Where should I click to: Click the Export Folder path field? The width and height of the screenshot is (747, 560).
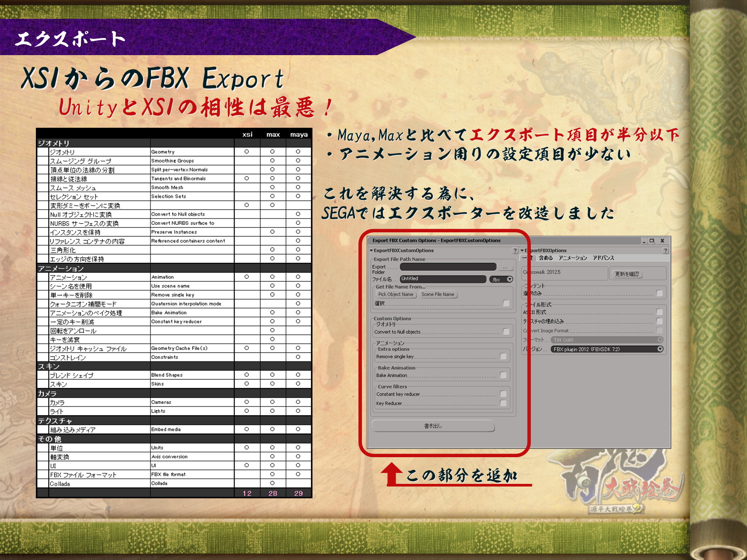click(x=448, y=267)
